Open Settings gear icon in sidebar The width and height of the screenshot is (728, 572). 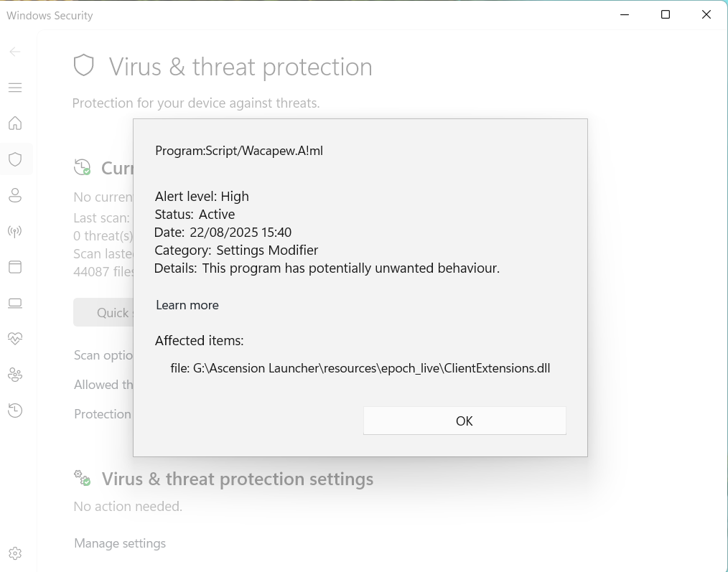[15, 553]
